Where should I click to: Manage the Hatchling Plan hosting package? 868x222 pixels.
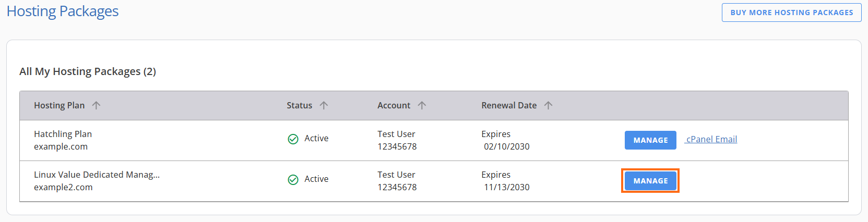point(650,140)
